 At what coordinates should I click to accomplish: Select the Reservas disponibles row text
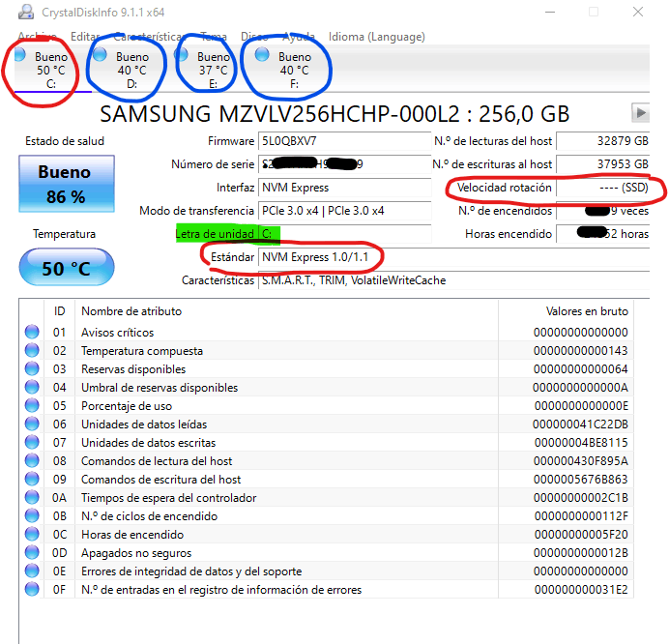(133, 369)
